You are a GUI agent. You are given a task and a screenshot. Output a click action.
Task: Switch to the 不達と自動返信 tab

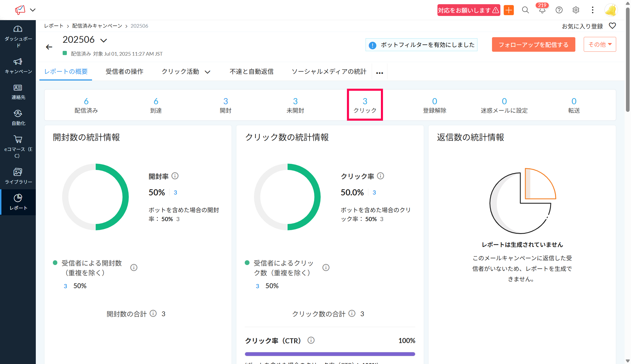pos(251,72)
